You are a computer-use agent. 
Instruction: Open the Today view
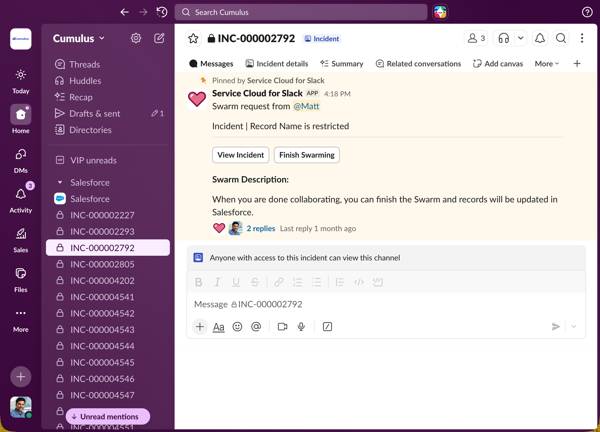21,81
